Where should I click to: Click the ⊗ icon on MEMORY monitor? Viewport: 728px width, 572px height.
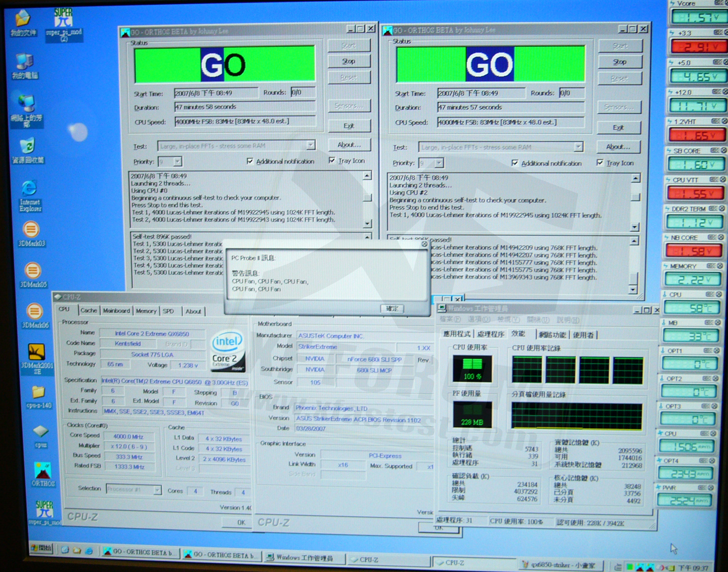click(719, 266)
